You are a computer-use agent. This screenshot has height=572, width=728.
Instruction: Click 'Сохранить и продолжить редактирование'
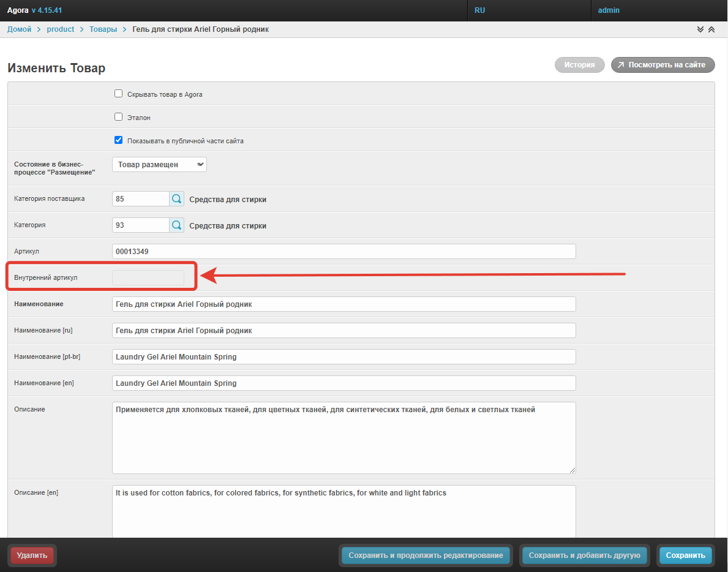click(x=426, y=555)
